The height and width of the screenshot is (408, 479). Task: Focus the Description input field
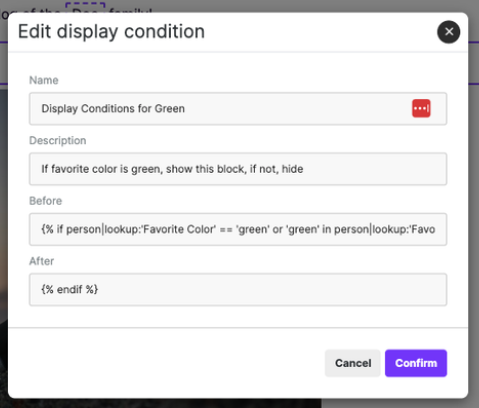tap(238, 169)
